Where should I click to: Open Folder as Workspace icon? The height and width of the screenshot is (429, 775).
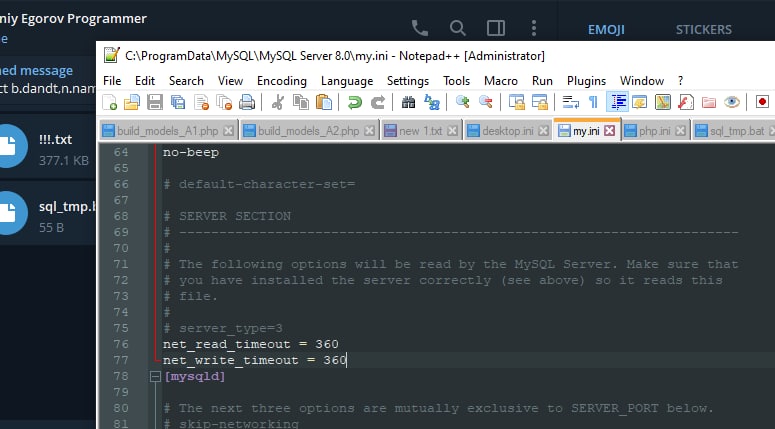[709, 102]
